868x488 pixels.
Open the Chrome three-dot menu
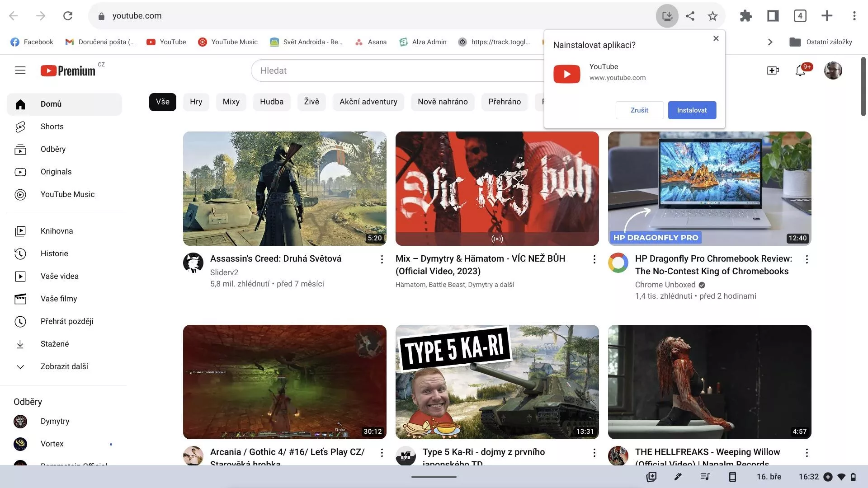[x=854, y=16]
